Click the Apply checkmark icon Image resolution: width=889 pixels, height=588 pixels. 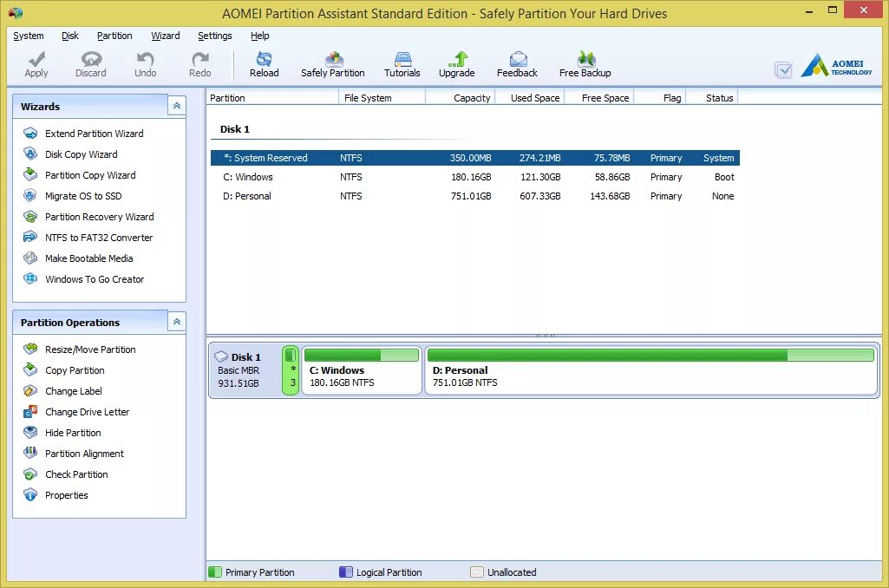(36, 58)
